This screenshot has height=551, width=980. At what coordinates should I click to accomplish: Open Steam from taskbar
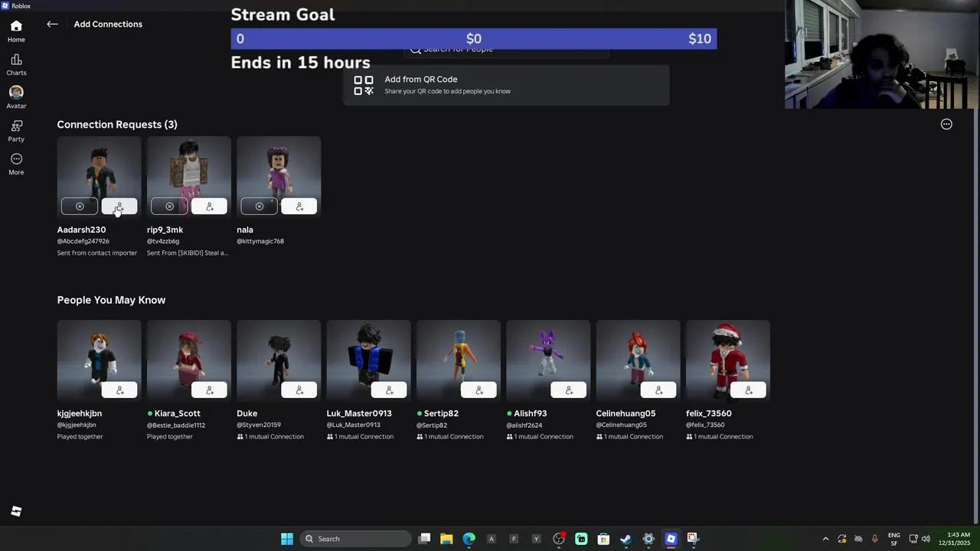(626, 539)
